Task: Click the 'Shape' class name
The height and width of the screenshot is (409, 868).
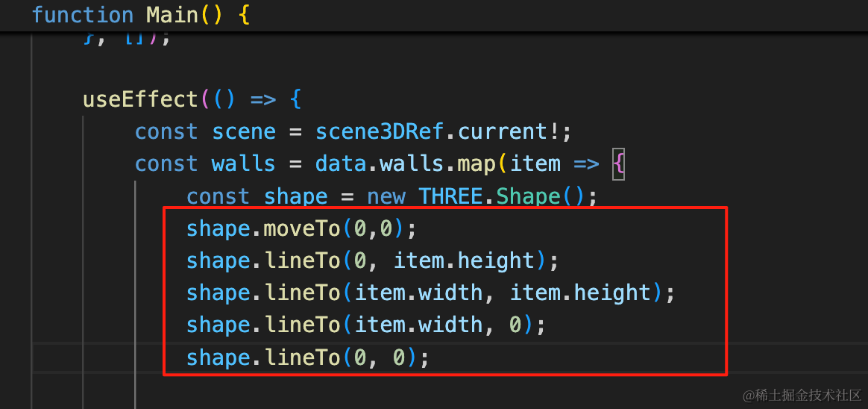Action: 526,197
